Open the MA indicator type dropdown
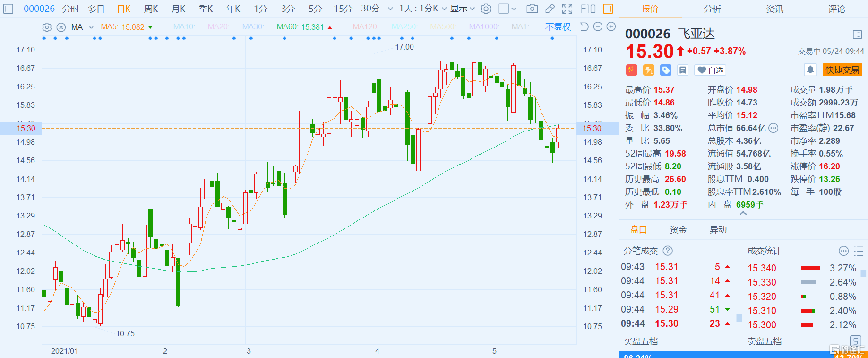This screenshot has height=358, width=868. pos(91,27)
